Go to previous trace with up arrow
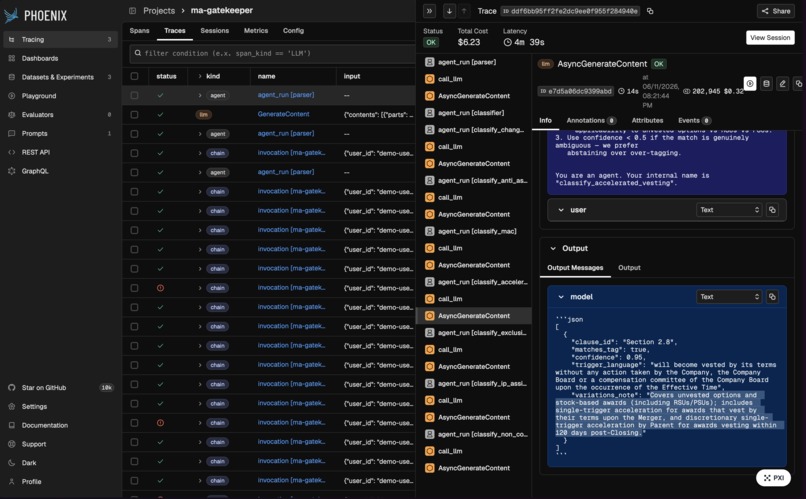The image size is (806, 499). [x=464, y=11]
